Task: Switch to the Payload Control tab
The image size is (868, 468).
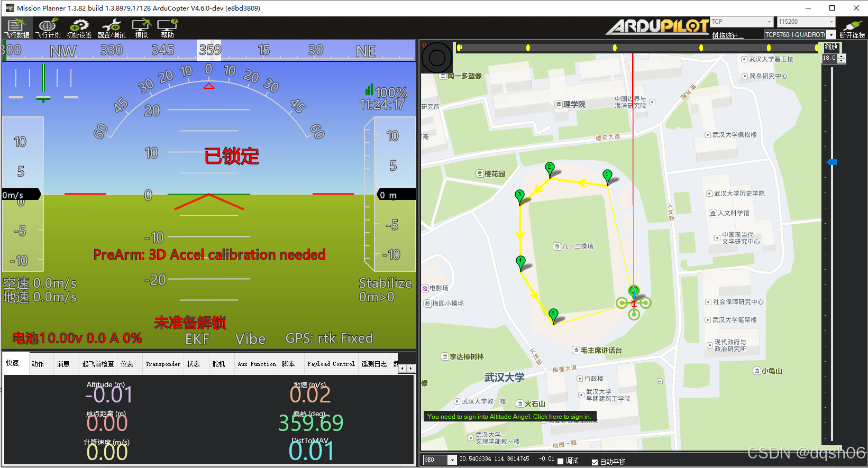Action: point(331,364)
